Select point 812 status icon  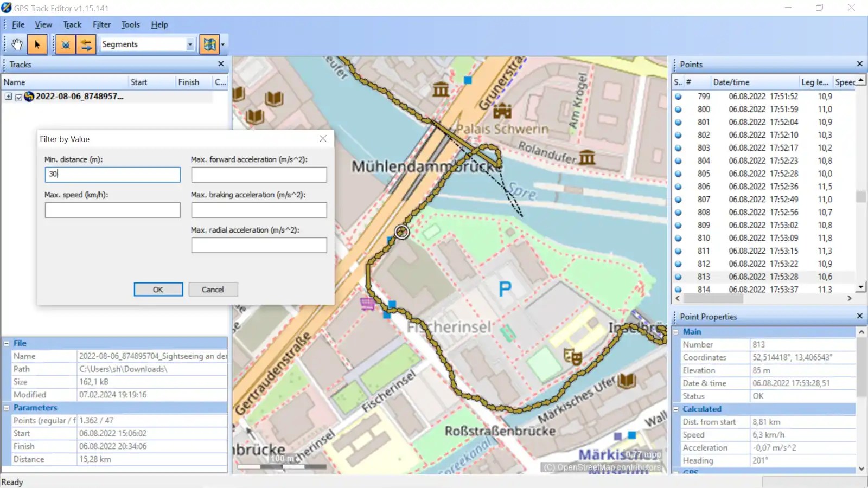[x=678, y=264]
